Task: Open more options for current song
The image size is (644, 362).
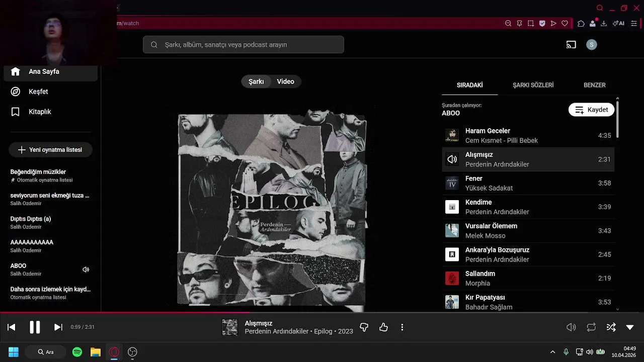Action: (402, 327)
